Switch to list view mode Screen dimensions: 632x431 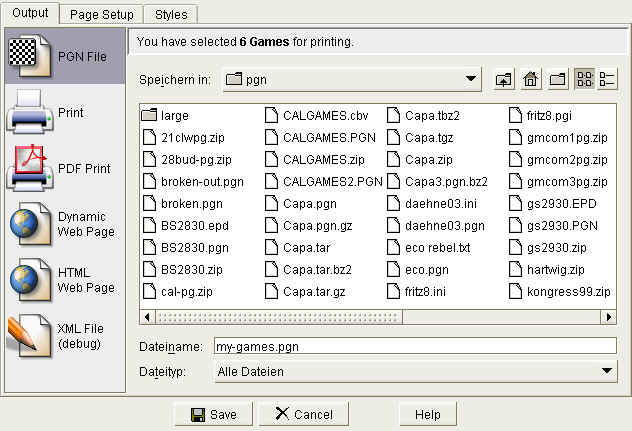tap(584, 80)
